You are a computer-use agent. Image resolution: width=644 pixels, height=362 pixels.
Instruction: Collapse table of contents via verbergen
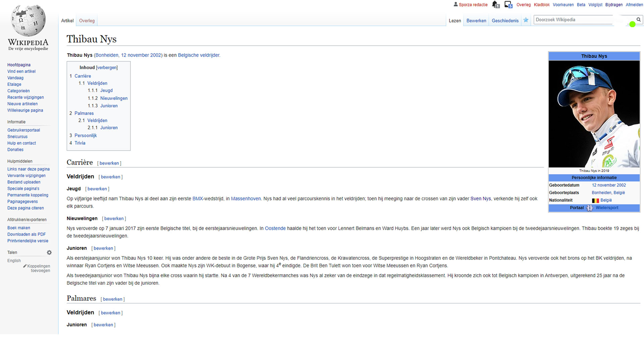pyautogui.click(x=107, y=68)
